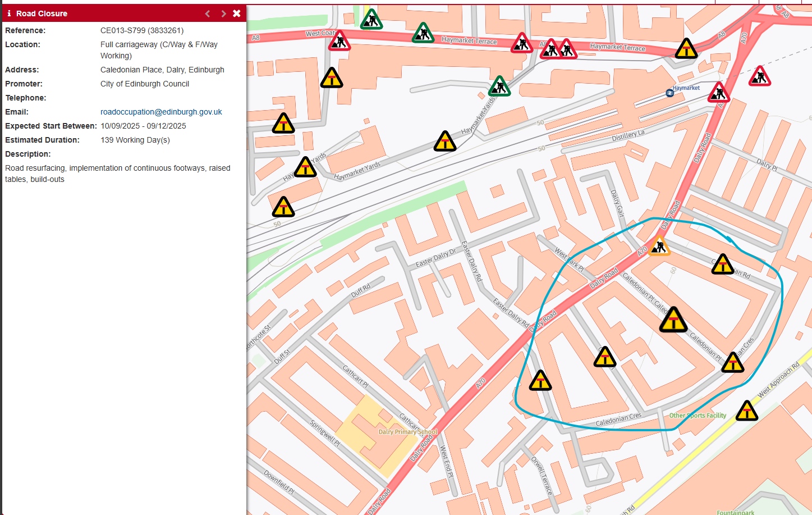Open the green roadworks marker on Haymarket Yards
812x515 pixels.
[x=499, y=87]
